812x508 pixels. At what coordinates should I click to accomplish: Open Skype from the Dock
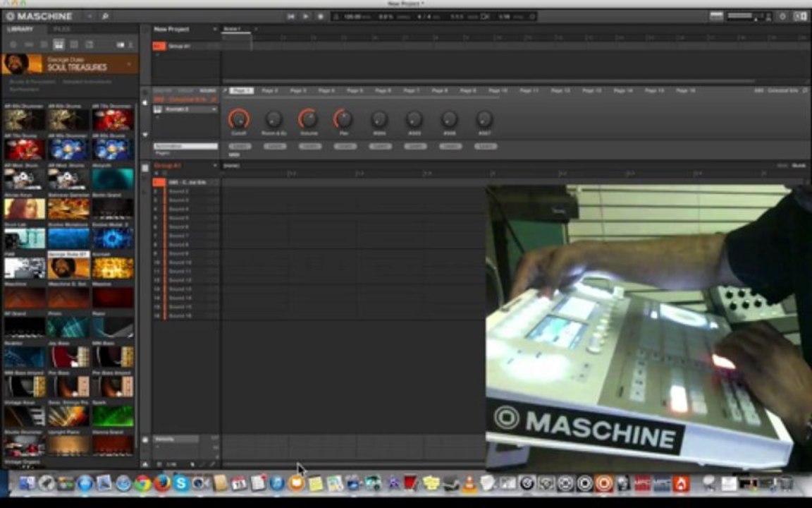coord(180,483)
